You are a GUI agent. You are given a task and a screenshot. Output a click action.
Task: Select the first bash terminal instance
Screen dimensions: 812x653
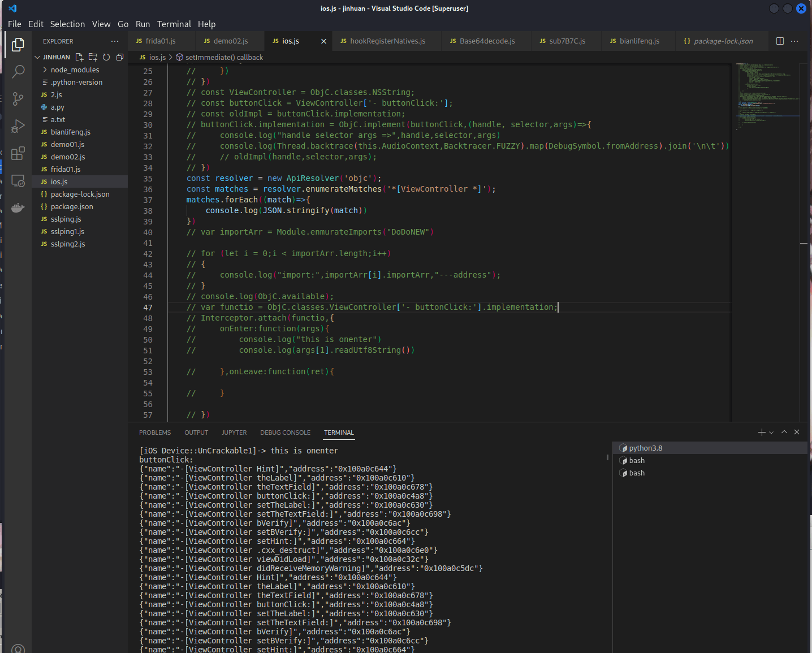pyautogui.click(x=710, y=460)
